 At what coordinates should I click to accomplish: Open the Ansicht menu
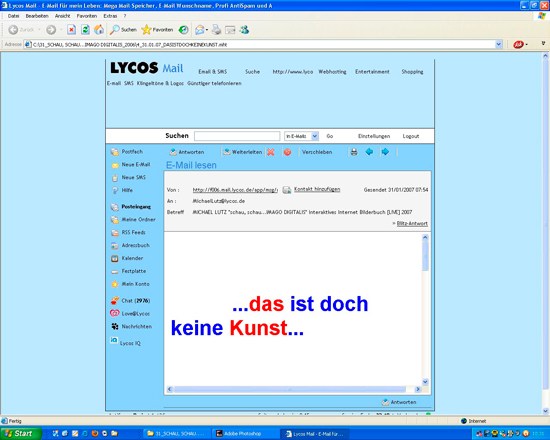(62, 16)
